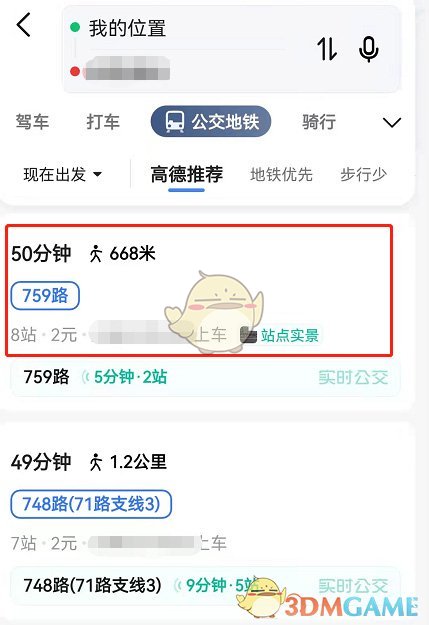Select the 骑行 cycling tab
This screenshot has width=429, height=625.
[x=319, y=122]
